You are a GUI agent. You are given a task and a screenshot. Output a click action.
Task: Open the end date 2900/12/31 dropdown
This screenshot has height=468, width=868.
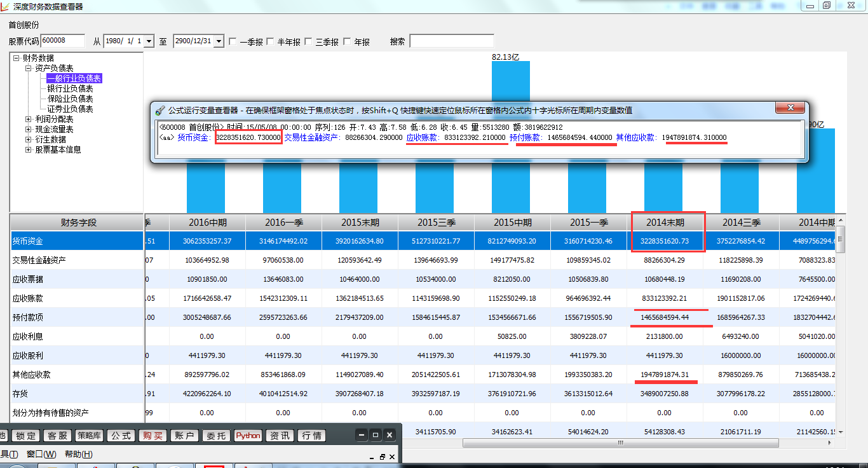219,41
